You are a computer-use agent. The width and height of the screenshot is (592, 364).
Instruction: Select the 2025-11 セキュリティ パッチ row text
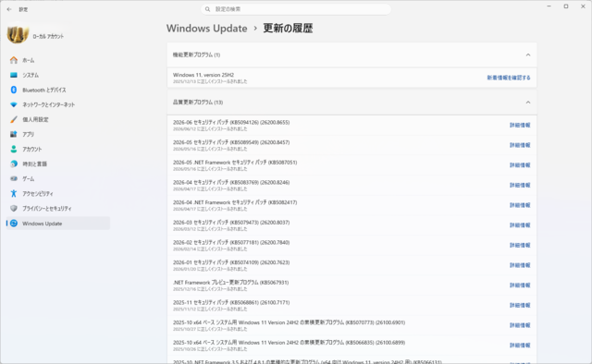point(231,302)
